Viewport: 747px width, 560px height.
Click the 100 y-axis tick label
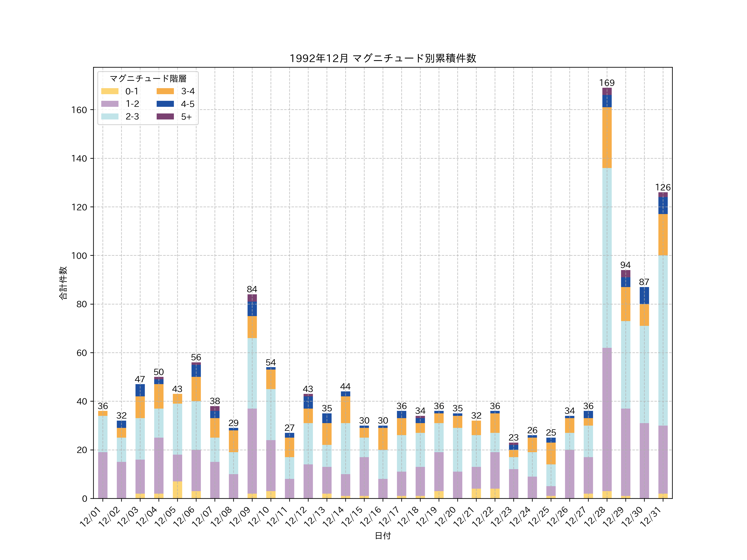point(79,256)
